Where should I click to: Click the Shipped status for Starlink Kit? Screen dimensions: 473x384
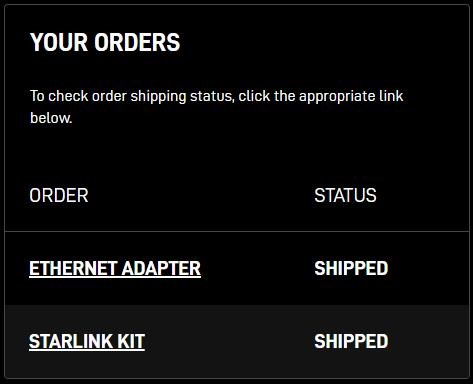[351, 341]
